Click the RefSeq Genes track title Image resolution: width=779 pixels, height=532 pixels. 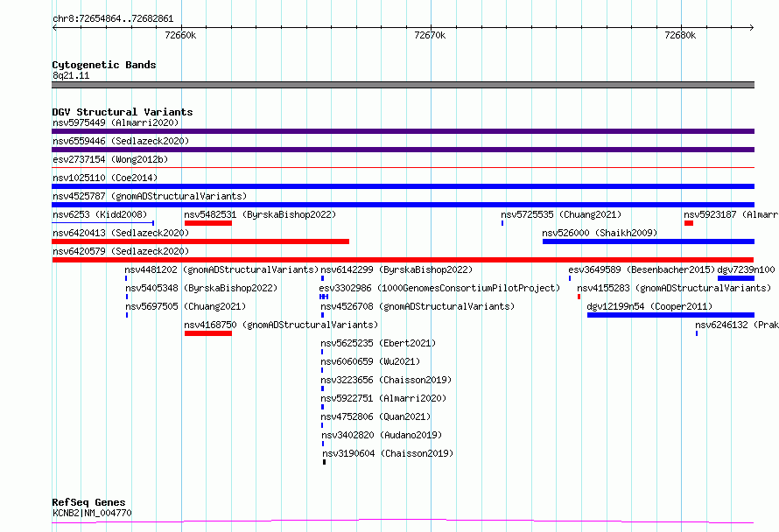88,502
